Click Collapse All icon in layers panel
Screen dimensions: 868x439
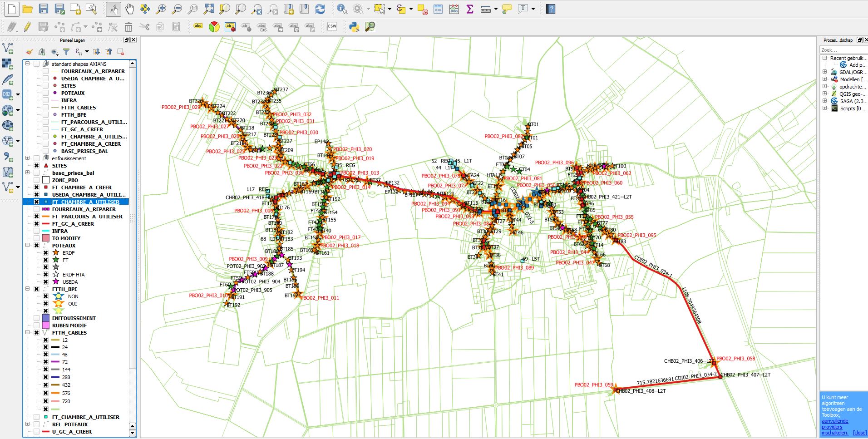pyautogui.click(x=108, y=52)
